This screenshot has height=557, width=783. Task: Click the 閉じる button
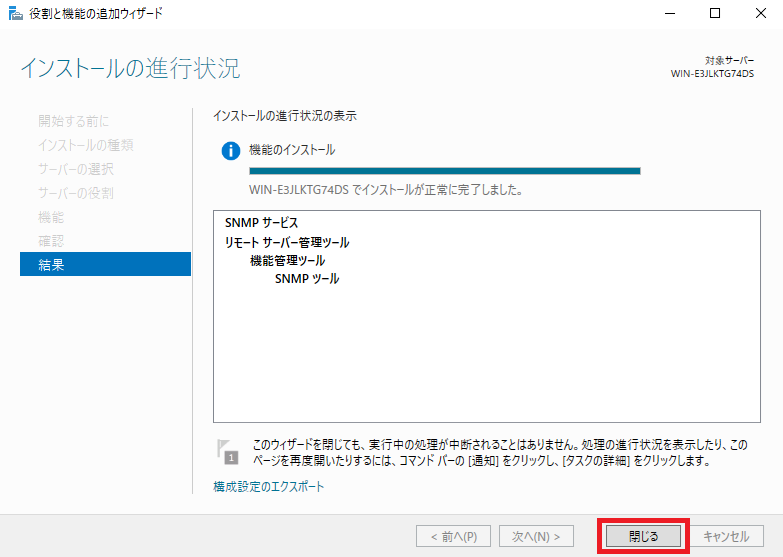click(643, 536)
